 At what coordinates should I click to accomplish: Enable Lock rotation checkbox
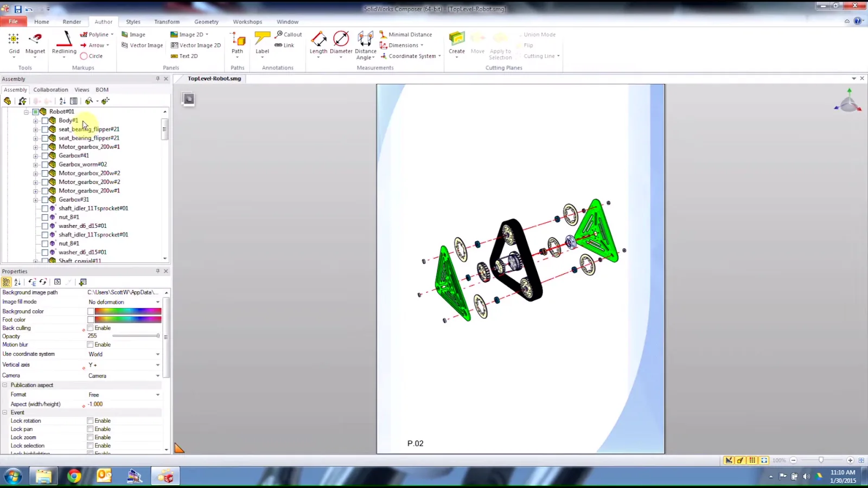(x=91, y=421)
